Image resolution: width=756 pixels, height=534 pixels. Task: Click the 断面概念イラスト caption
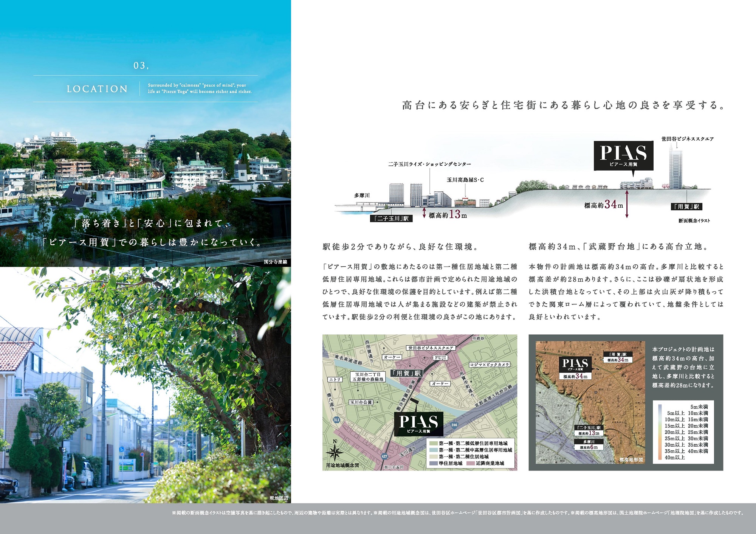[694, 220]
